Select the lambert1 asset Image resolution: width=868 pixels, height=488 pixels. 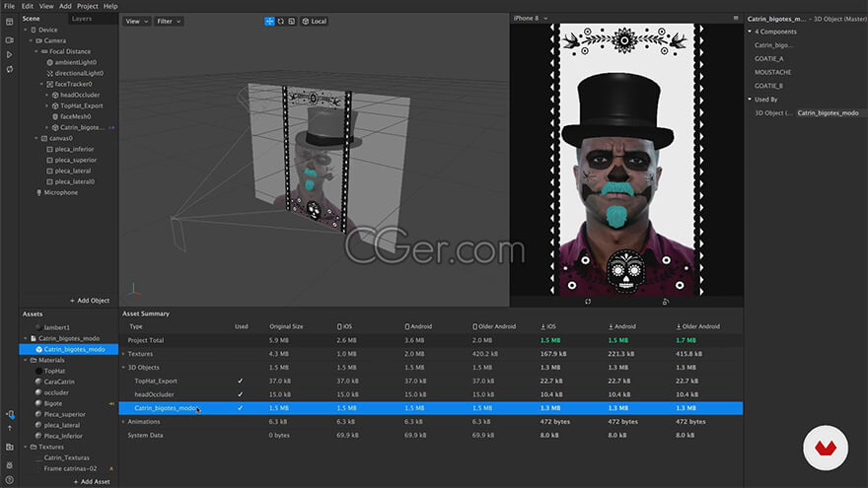(x=52, y=327)
